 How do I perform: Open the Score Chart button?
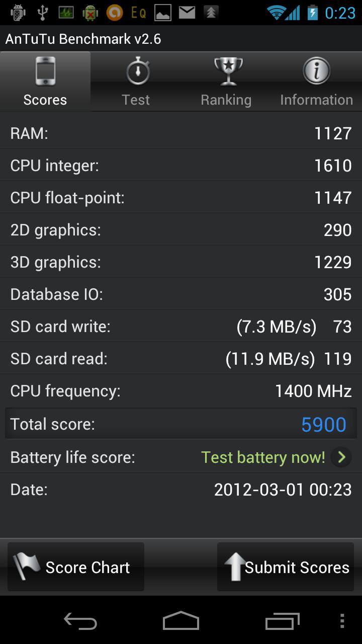pyautogui.click(x=76, y=567)
